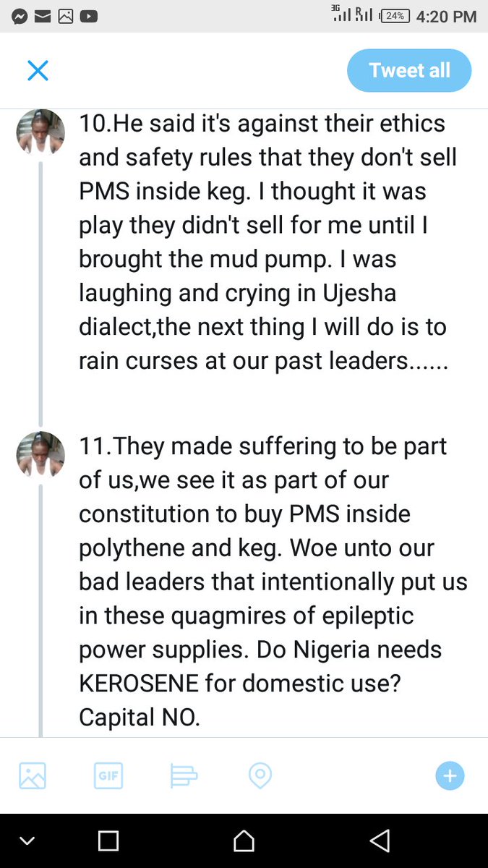The height and width of the screenshot is (868, 488).
Task: Add a photo using the image icon
Action: pos(33,776)
